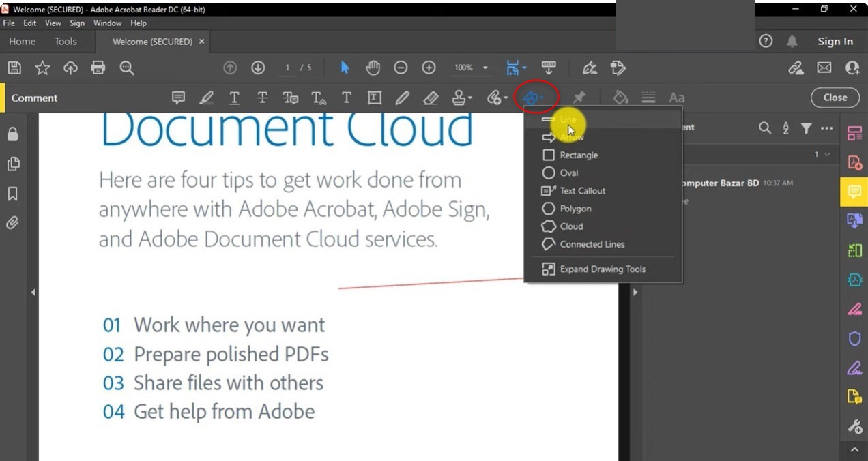The image size is (868, 461).
Task: Click the page number input field
Action: pyautogui.click(x=287, y=68)
